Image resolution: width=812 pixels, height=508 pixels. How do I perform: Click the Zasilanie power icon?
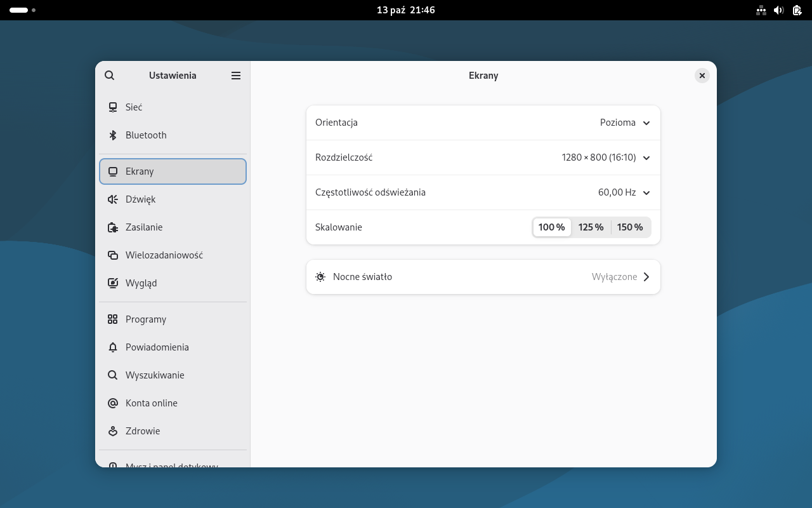pos(113,227)
